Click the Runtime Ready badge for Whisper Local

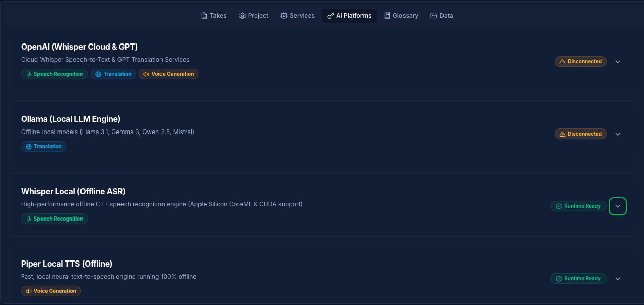578,206
